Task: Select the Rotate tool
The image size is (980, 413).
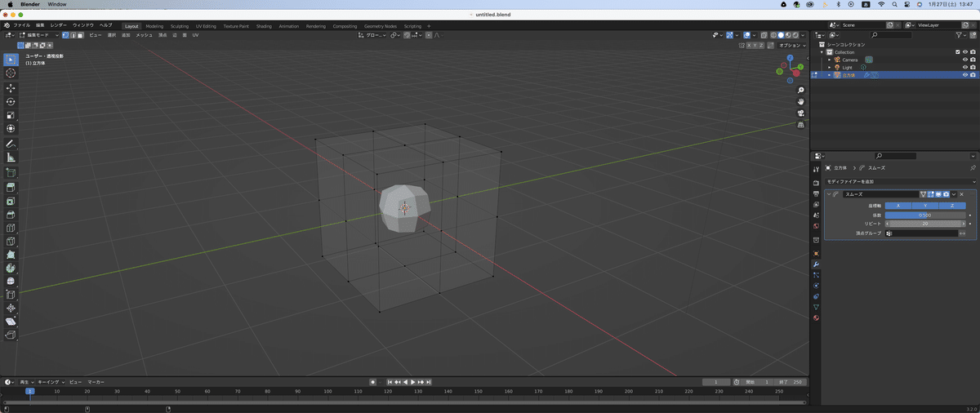Action: pos(11,101)
